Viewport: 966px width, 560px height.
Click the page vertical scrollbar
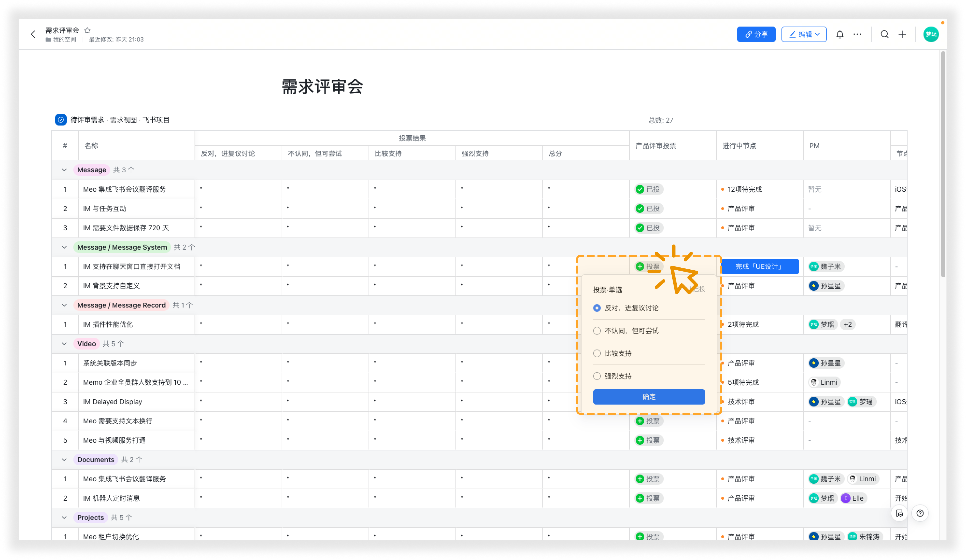pos(943,165)
